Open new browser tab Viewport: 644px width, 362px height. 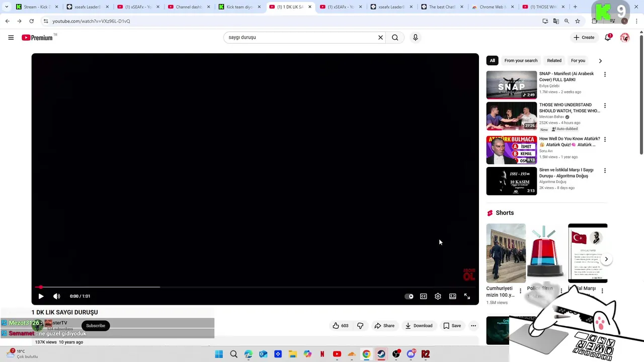tap(575, 7)
